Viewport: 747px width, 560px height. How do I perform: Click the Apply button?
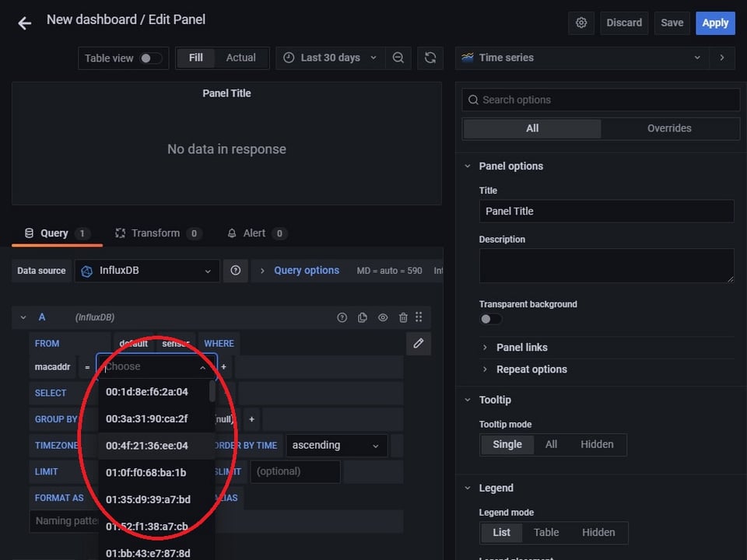714,23
